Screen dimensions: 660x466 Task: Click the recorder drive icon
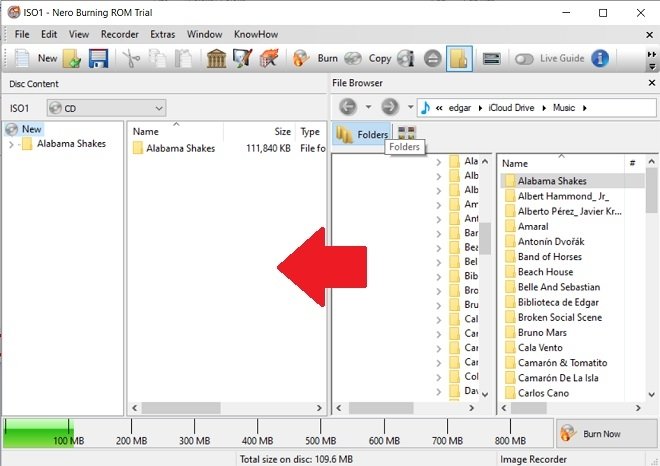pos(492,58)
